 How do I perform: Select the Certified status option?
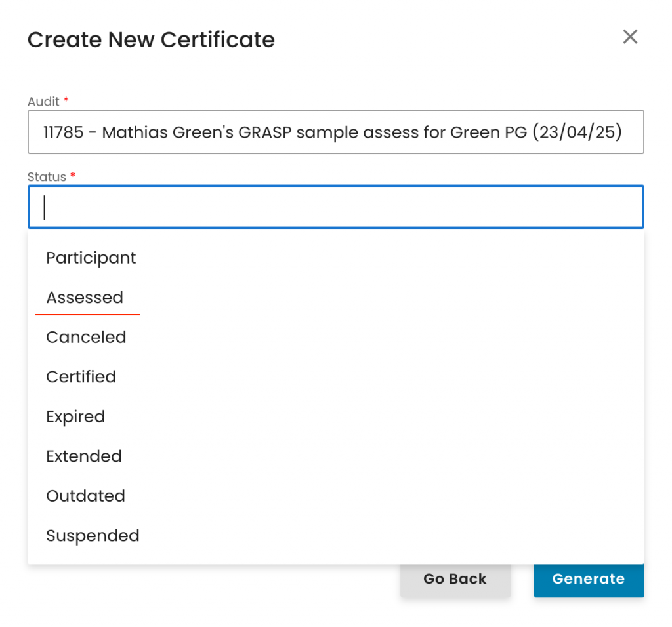81,377
